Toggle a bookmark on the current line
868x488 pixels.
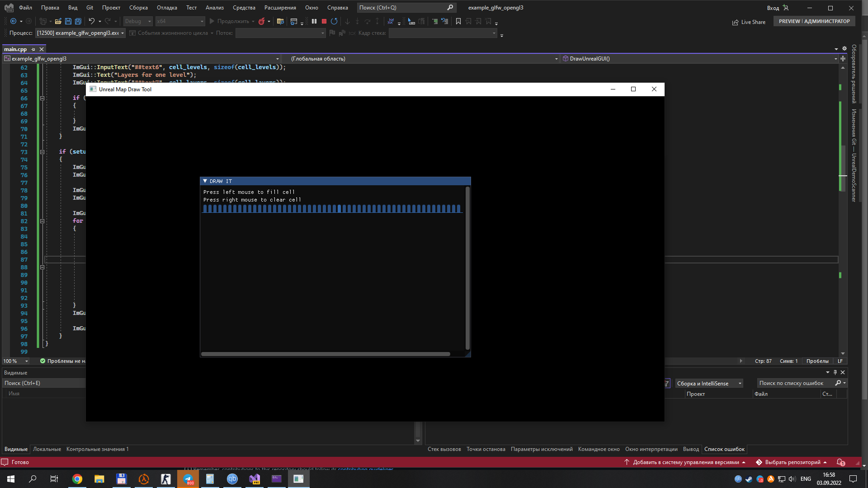[458, 21]
